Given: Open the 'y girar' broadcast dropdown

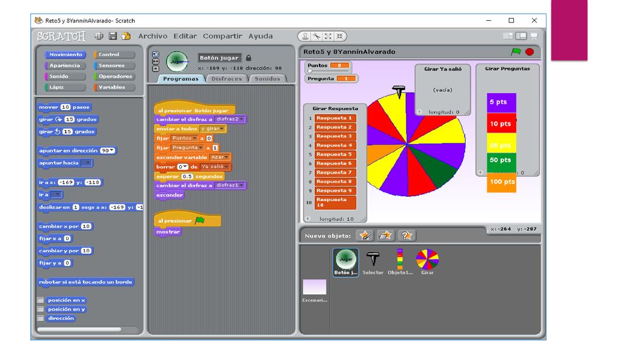Looking at the screenshot, I should coord(213,129).
